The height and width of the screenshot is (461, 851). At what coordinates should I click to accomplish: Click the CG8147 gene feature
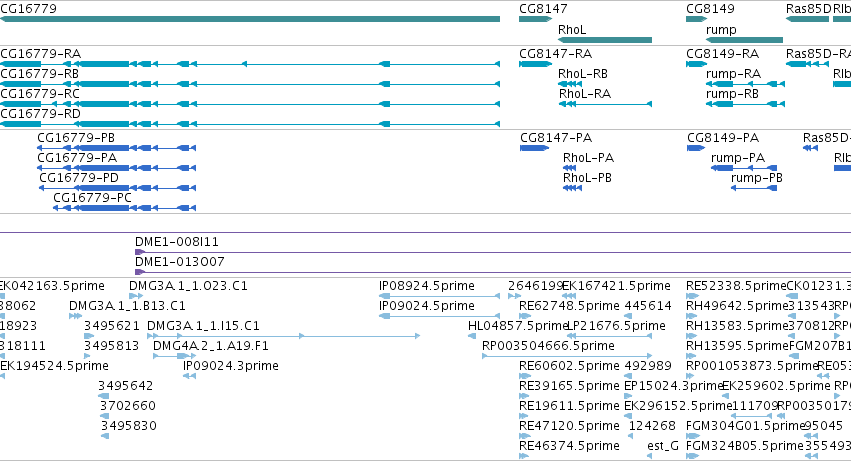tap(536, 19)
